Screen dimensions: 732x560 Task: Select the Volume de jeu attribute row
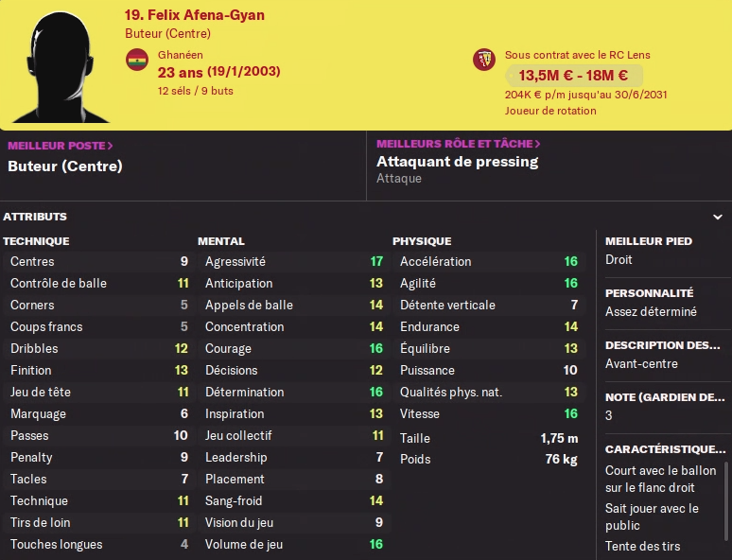[x=294, y=544]
